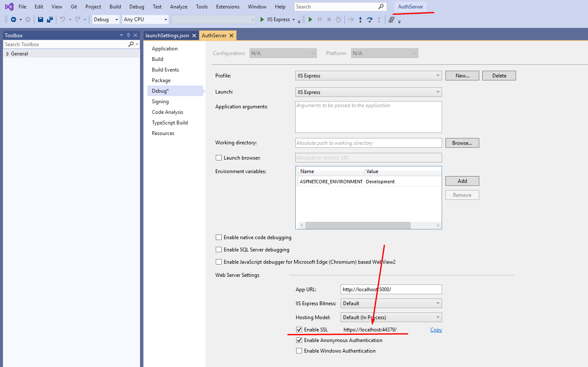Click the Search Toolbox input field

pos(65,44)
